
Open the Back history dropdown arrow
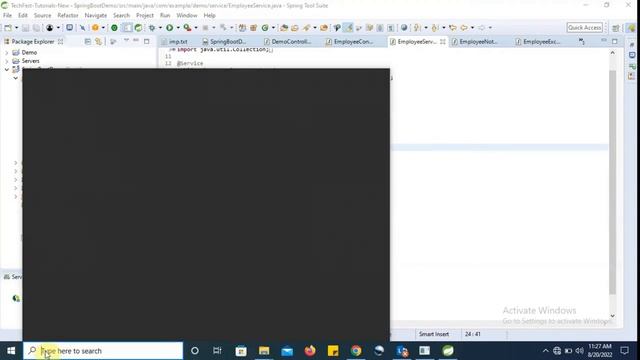coord(472,28)
